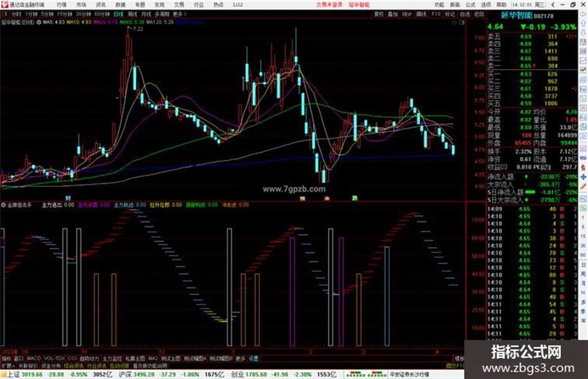Open the 数据 menu

(x=120, y=5)
